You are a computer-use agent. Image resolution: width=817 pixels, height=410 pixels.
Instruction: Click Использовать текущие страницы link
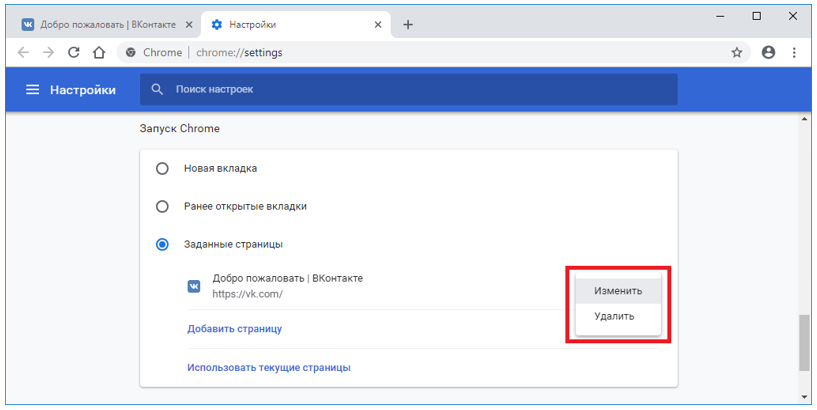(269, 367)
